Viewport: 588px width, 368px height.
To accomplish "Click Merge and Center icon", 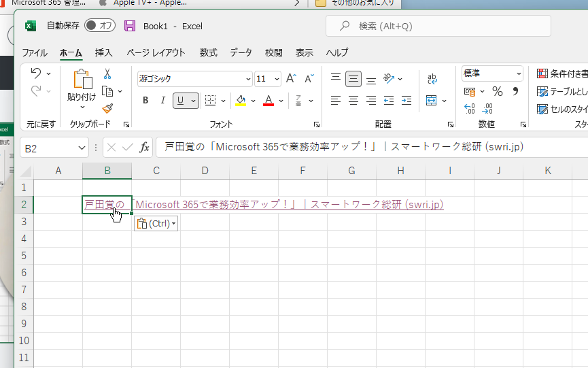I will point(431,101).
